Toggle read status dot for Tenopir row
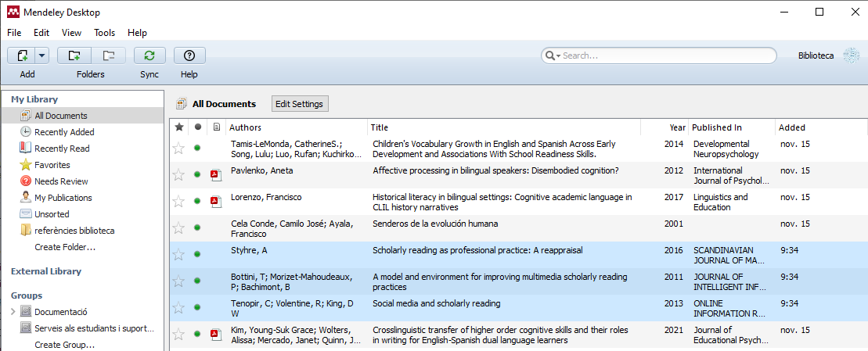Viewport: 868px width, 351px height. coord(197,307)
